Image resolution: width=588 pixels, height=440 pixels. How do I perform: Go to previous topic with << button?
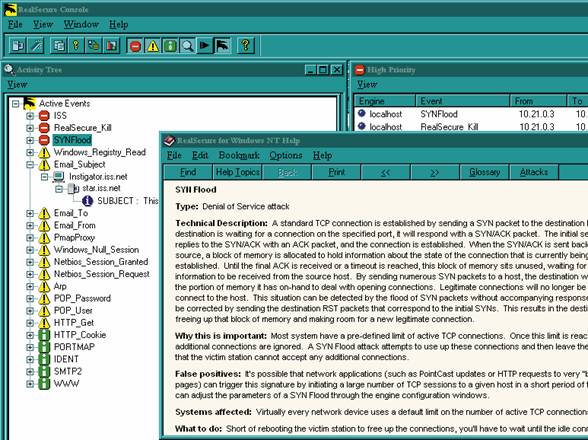coord(386,172)
